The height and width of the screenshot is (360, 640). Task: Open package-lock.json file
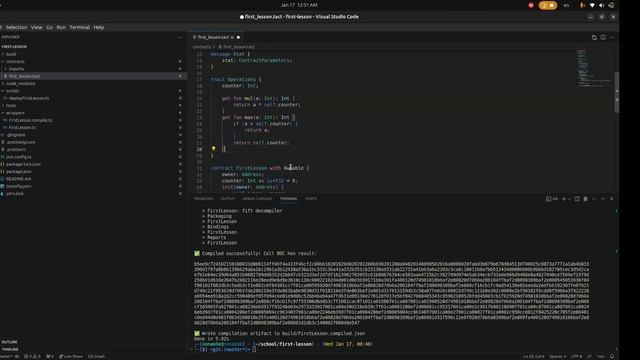coord(23,164)
